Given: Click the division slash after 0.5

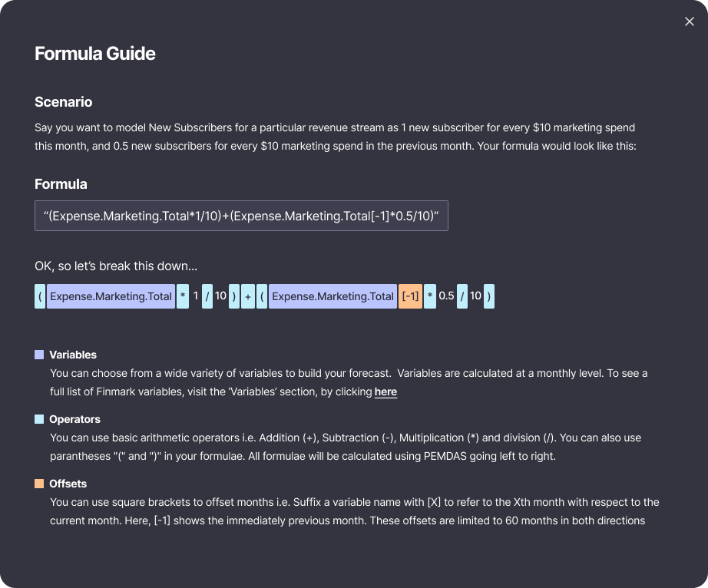Looking at the screenshot, I should click(462, 296).
